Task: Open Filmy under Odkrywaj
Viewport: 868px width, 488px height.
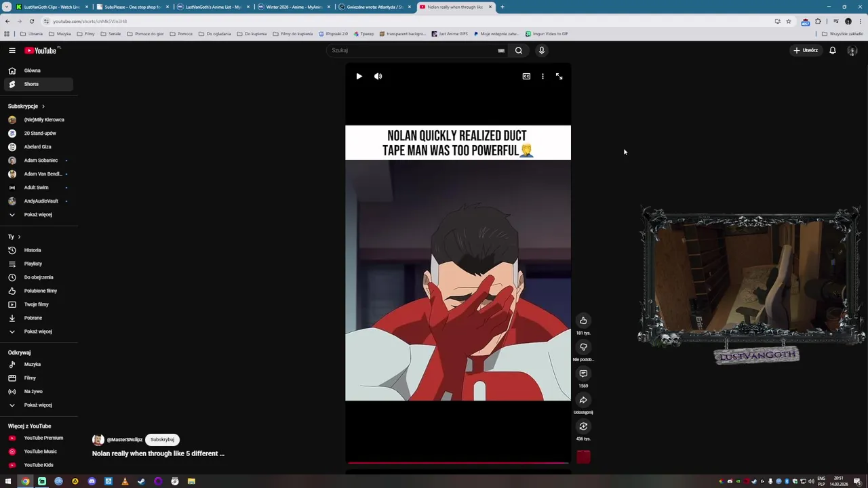Action: [38, 378]
